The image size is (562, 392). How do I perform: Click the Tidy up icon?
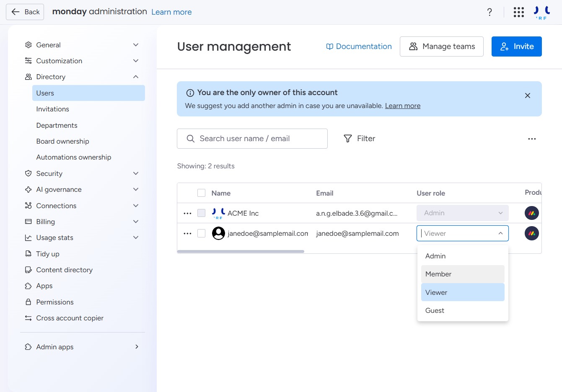click(28, 254)
